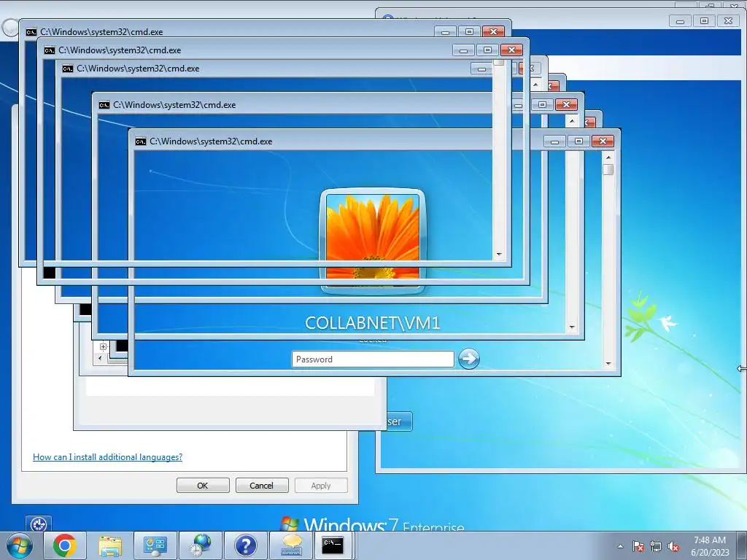This screenshot has height=560, width=747.
Task: Click the Password input field
Action: click(373, 359)
